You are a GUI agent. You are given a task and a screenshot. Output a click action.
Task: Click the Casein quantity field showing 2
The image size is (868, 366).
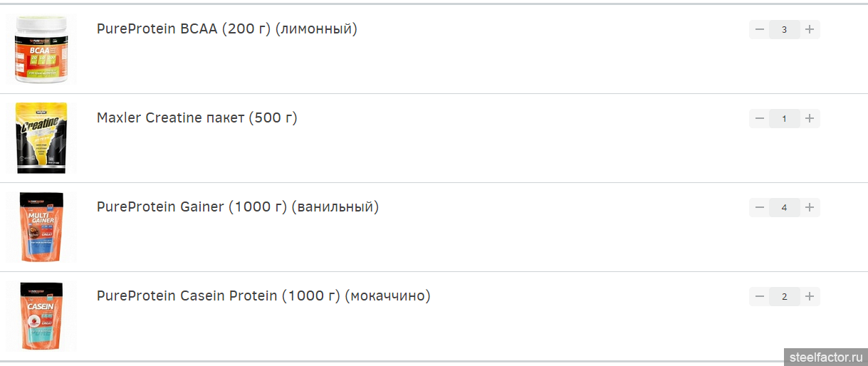point(785,296)
